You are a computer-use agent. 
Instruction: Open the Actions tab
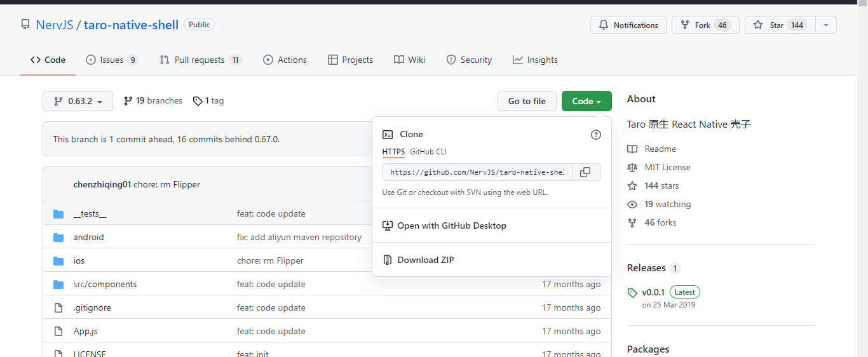click(285, 60)
